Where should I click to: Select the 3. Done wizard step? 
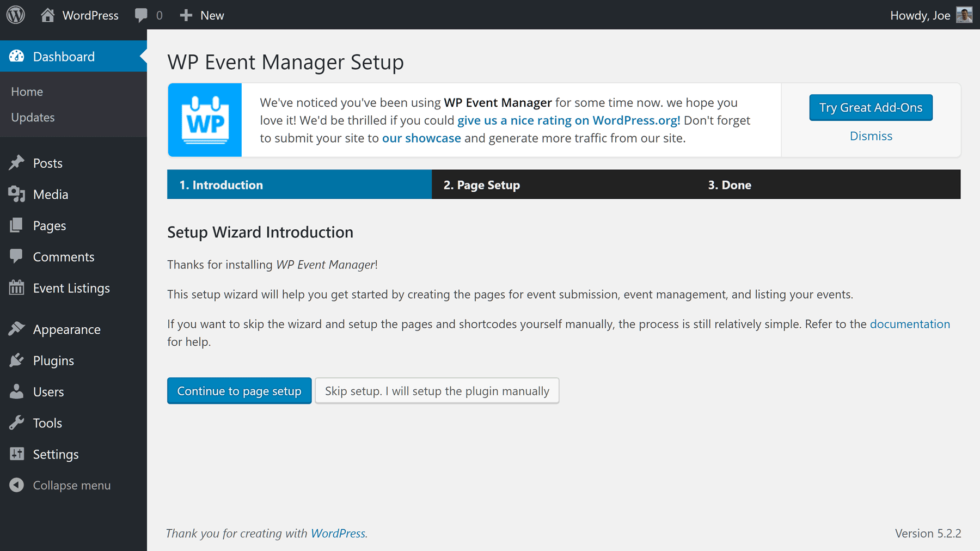click(829, 185)
